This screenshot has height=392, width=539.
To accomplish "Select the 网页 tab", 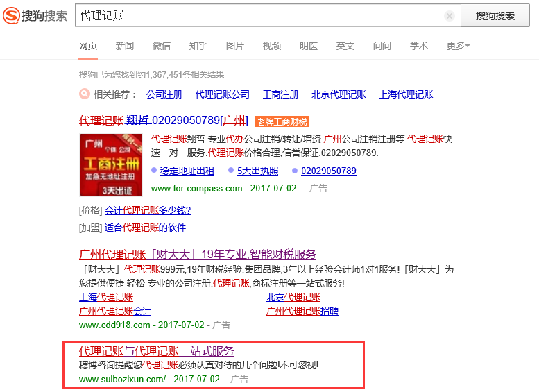I will (88, 46).
